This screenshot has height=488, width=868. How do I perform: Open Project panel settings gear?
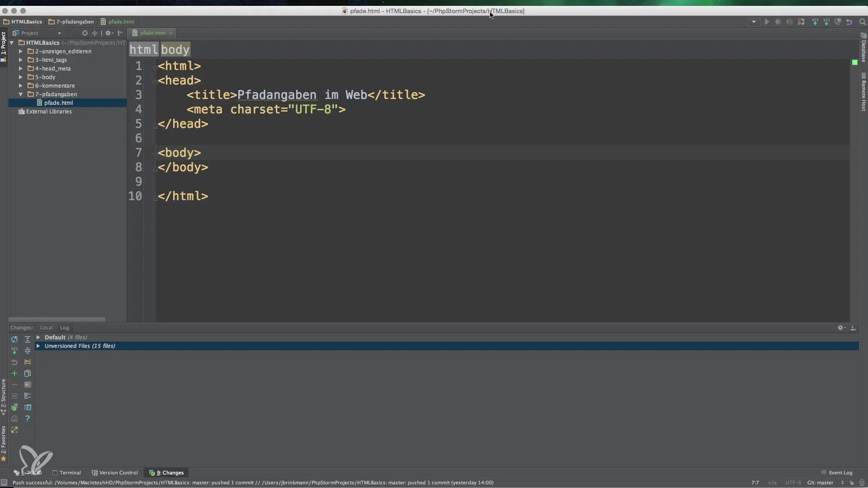pos(108,33)
